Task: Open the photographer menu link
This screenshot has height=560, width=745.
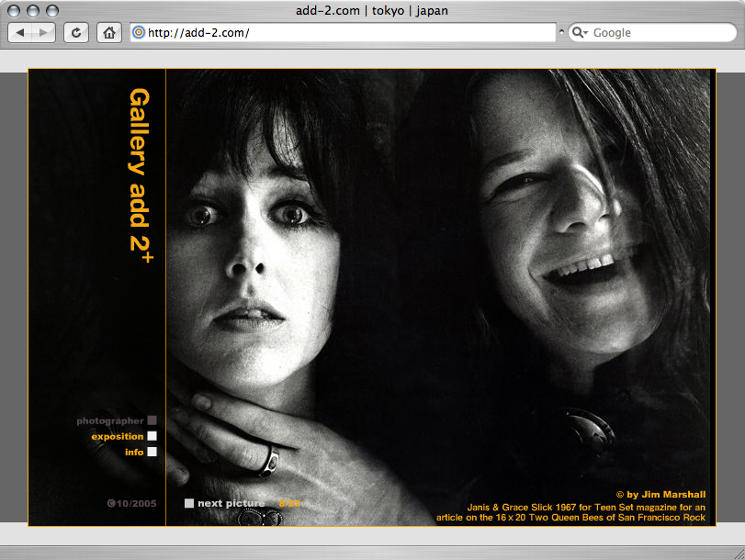Action: coord(109,420)
